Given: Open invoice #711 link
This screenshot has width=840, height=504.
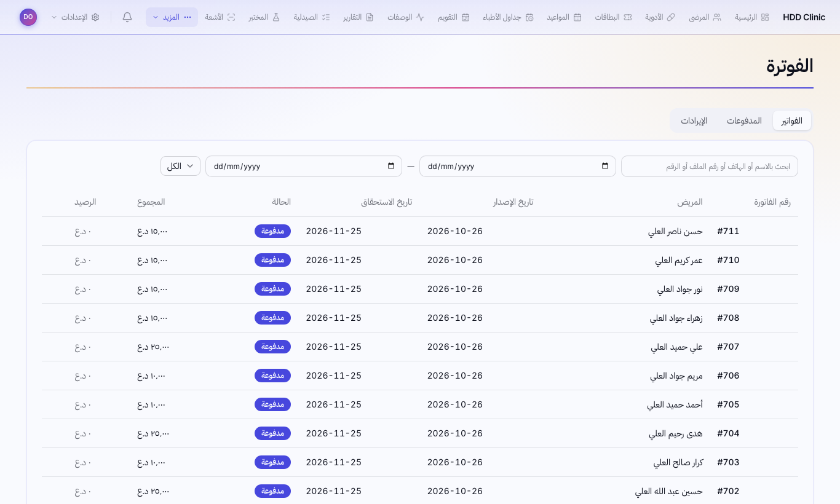Looking at the screenshot, I should pos(728,231).
